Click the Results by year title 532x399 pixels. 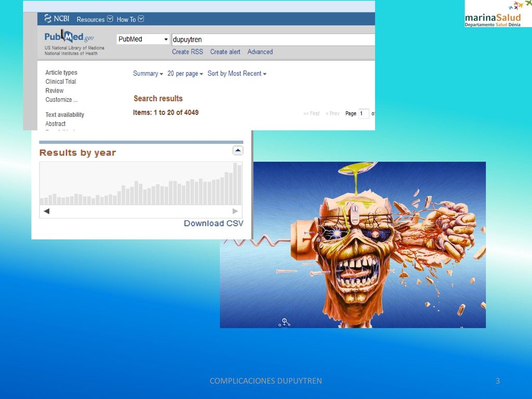click(x=78, y=153)
